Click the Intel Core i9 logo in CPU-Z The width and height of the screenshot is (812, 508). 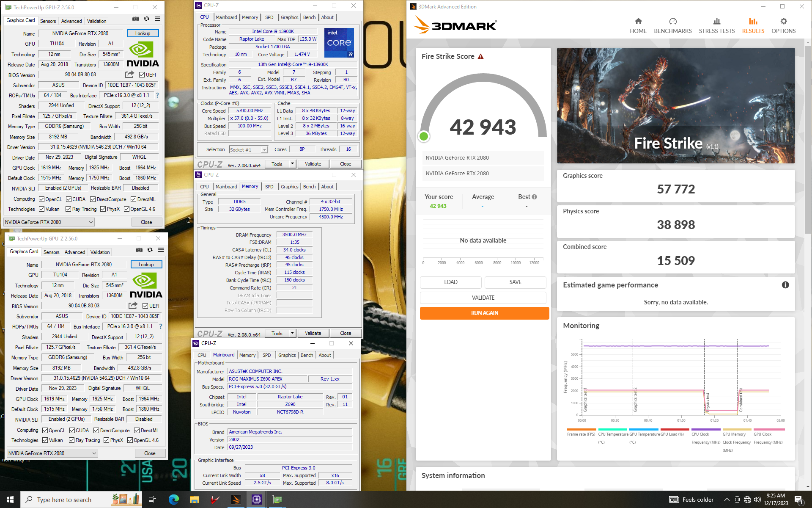click(339, 42)
